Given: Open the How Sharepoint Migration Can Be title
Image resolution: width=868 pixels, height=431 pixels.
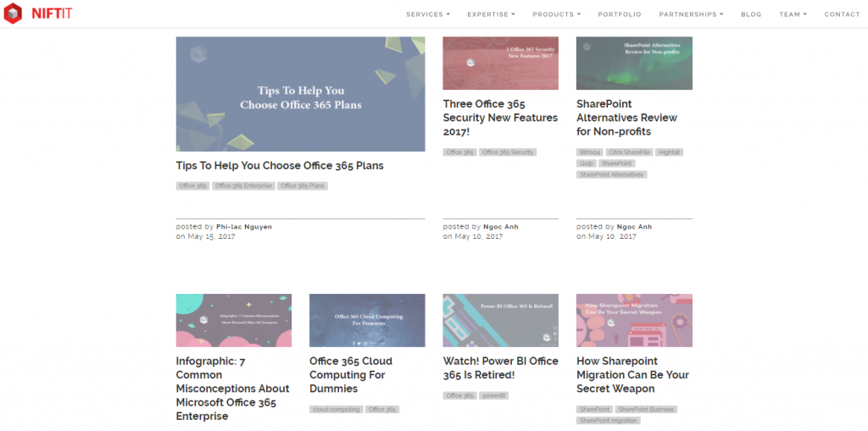Looking at the screenshot, I should tap(632, 374).
